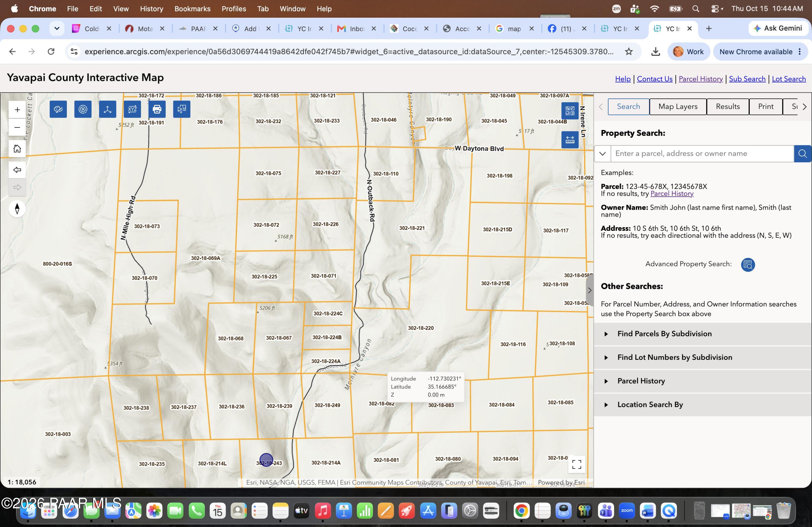This screenshot has height=527, width=812.
Task: Click the property search input field
Action: point(702,153)
